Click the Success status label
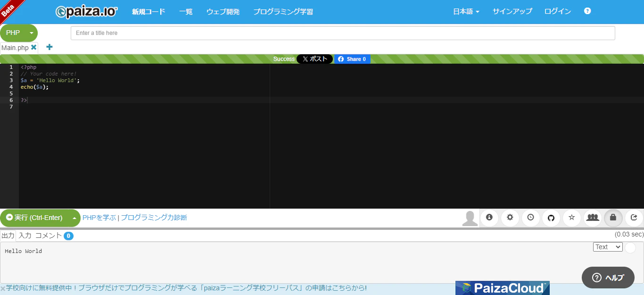The width and height of the screenshot is (644, 295). (x=284, y=59)
